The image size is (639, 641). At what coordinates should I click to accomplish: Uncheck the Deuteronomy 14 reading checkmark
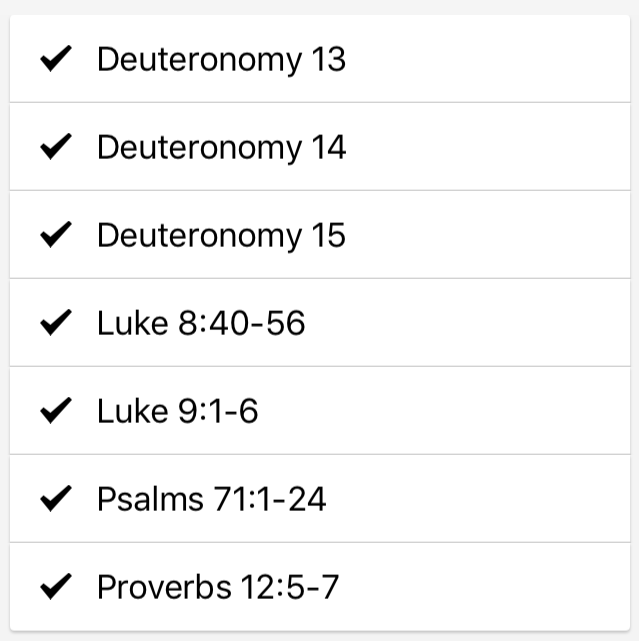55,148
